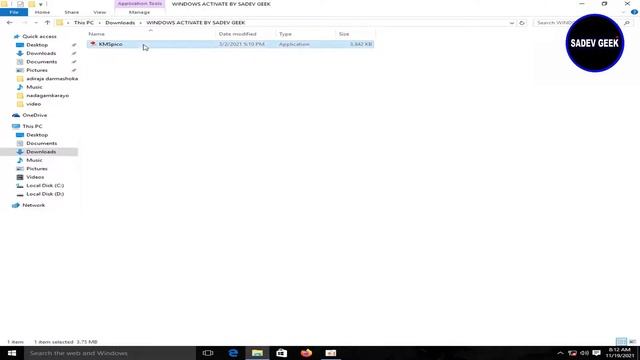Open Downloads under Quick access

(41, 53)
